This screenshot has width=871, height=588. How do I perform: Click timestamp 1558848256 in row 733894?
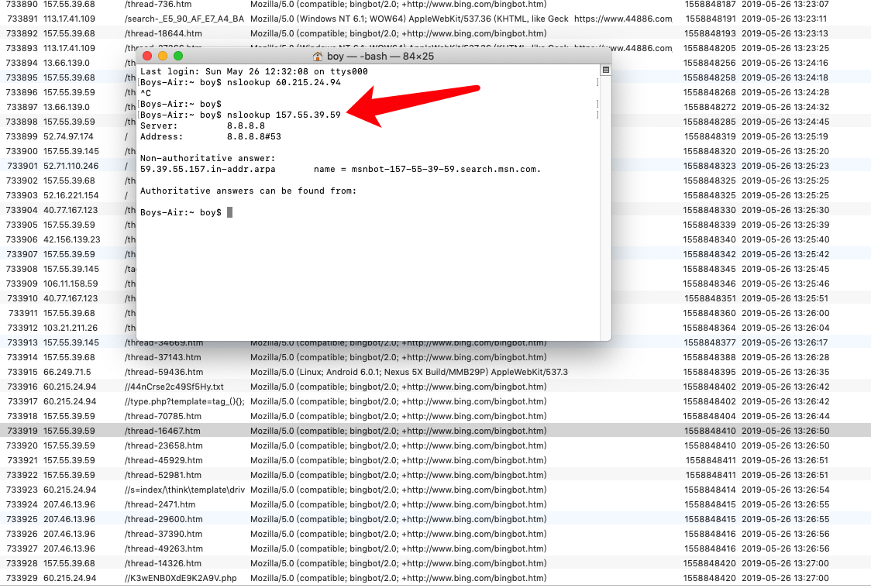coord(710,63)
